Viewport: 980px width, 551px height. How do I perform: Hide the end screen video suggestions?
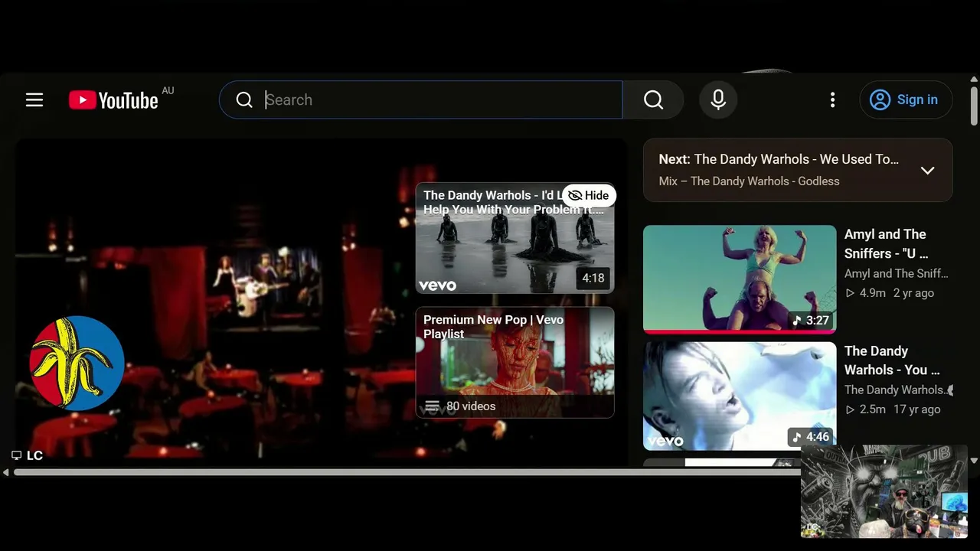point(589,195)
